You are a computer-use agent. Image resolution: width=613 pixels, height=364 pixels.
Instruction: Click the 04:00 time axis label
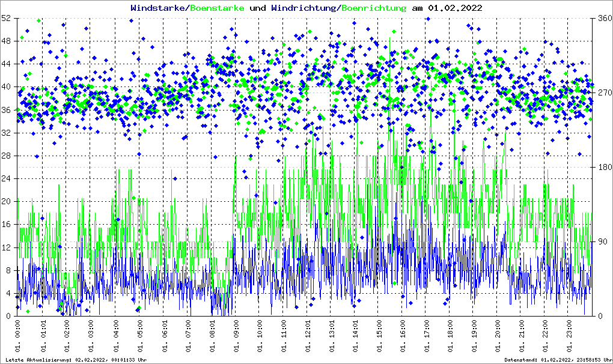point(116,338)
